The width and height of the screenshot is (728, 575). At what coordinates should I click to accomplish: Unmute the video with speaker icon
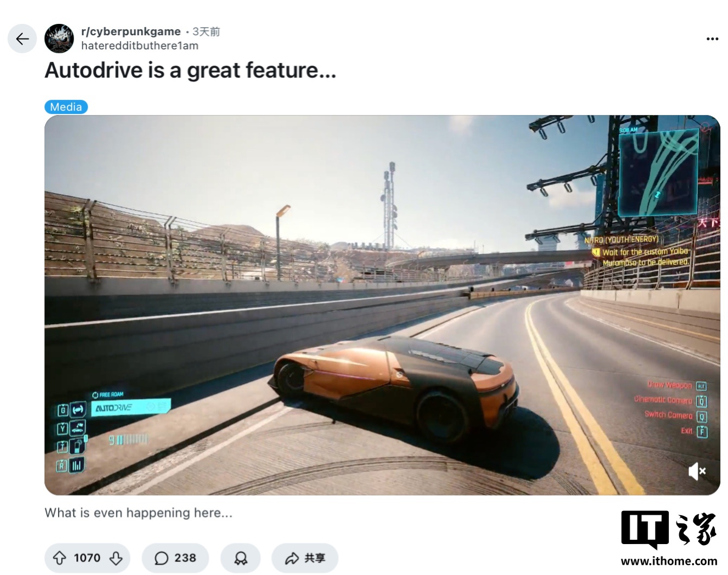[697, 471]
